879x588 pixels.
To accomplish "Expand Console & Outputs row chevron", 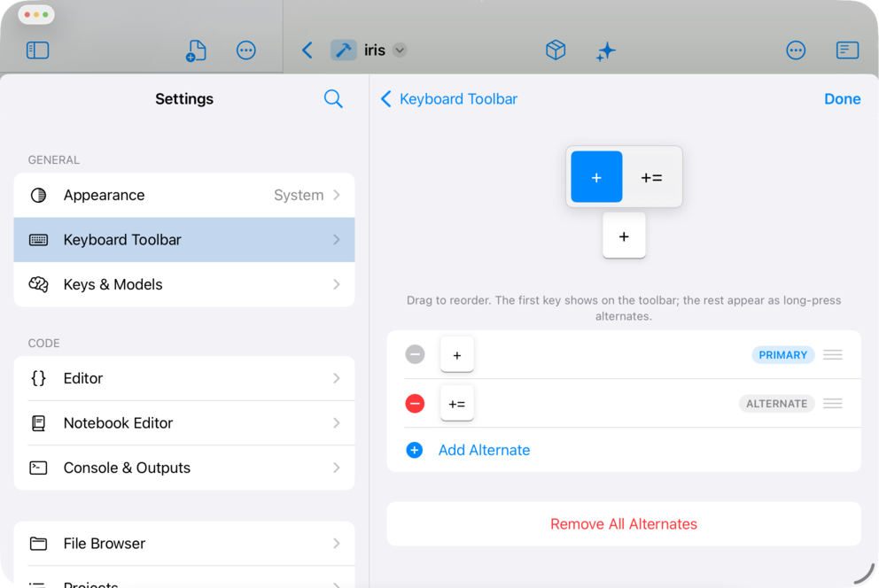I will tap(337, 468).
